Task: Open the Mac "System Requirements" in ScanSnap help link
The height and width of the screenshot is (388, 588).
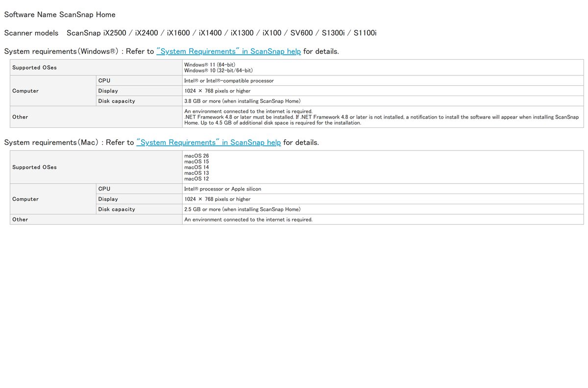Action: click(208, 143)
